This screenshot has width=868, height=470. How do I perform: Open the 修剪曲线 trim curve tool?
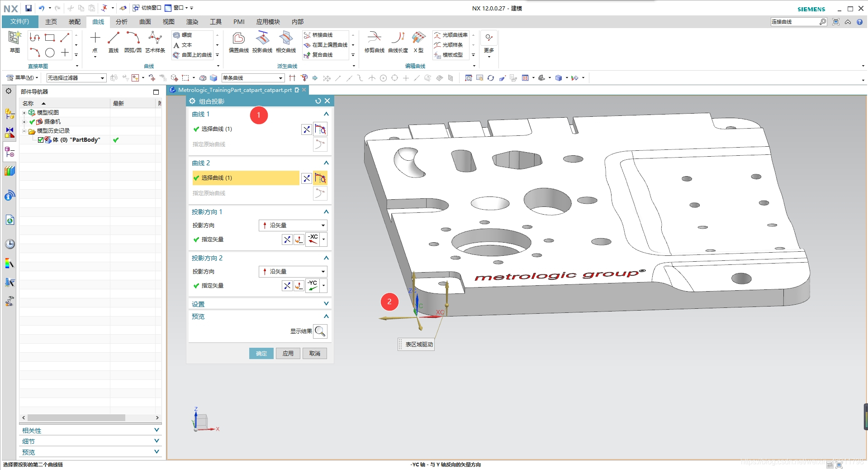click(x=375, y=42)
